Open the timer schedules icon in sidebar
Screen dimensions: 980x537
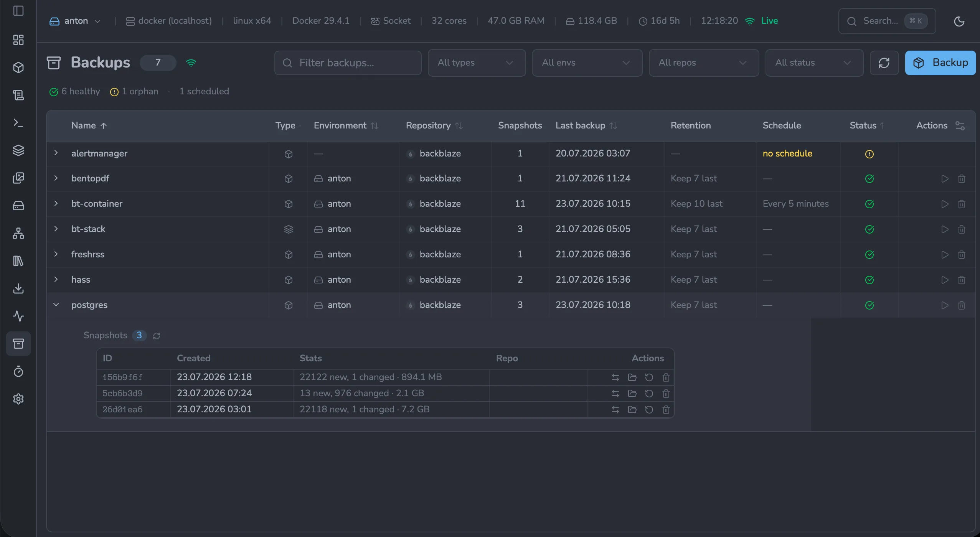18,371
